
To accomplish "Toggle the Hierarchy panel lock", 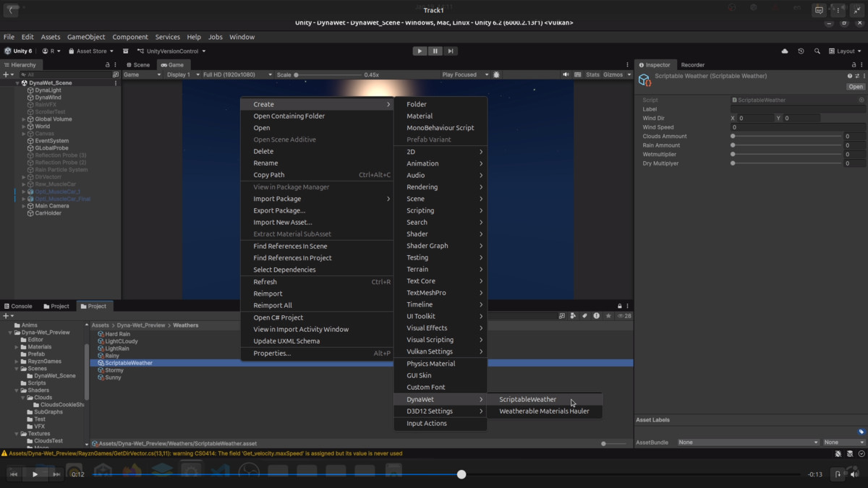I will click(108, 64).
